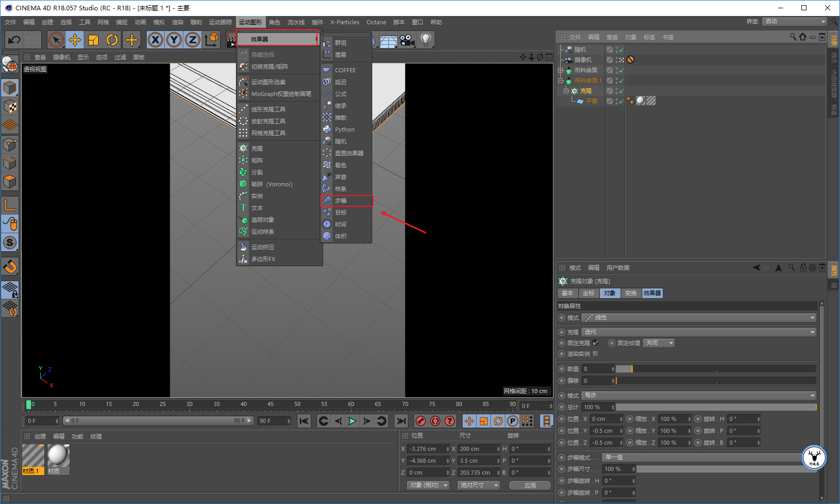Open the 克隆 迭代 dropdown
Screen dimensions: 840x504
point(699,332)
